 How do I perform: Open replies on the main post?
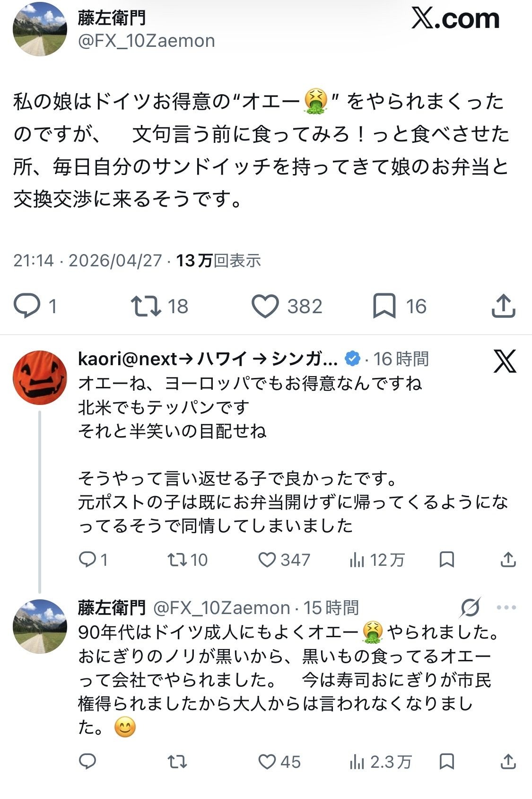(27, 306)
